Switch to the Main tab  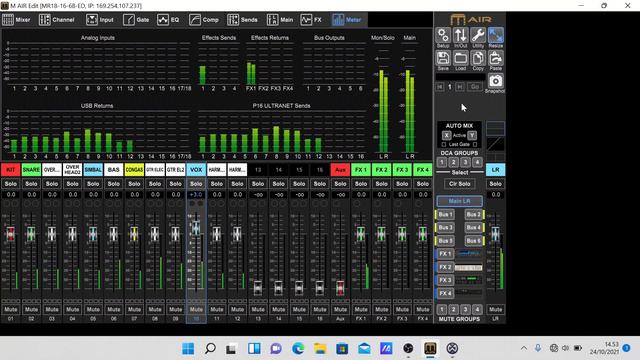280,20
